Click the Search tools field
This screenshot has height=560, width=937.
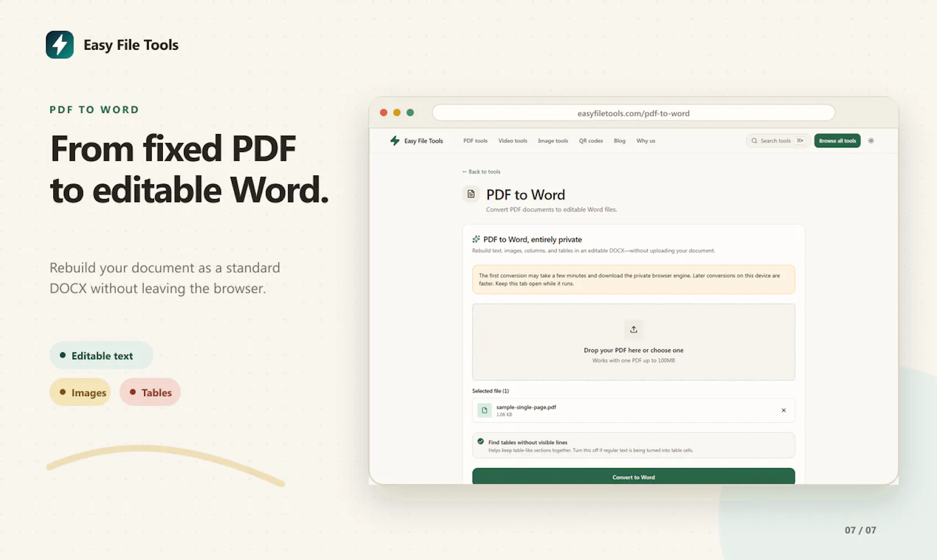(x=778, y=140)
